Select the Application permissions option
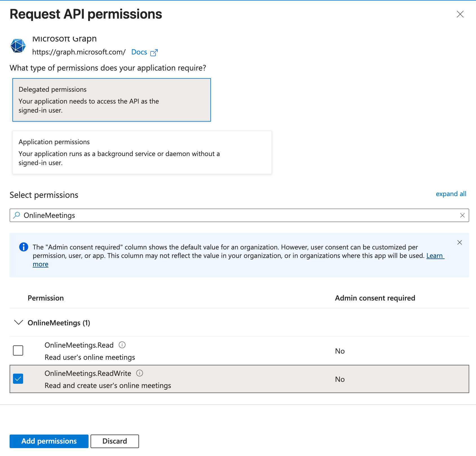Screen dimensions: 476x456 click(x=142, y=152)
